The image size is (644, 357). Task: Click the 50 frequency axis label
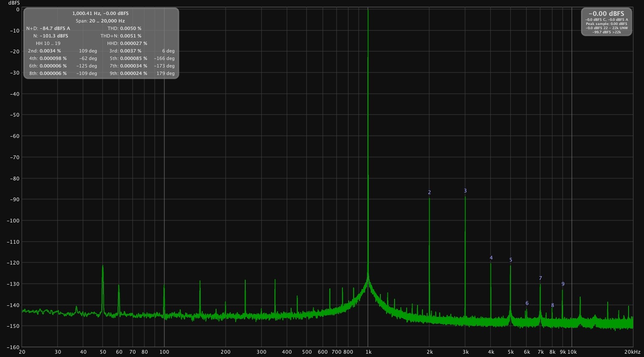tap(103, 352)
